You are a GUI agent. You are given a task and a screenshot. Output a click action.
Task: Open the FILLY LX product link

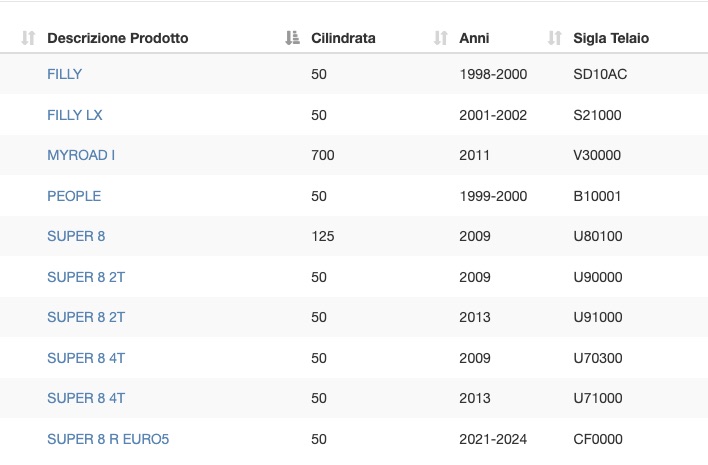click(75, 115)
